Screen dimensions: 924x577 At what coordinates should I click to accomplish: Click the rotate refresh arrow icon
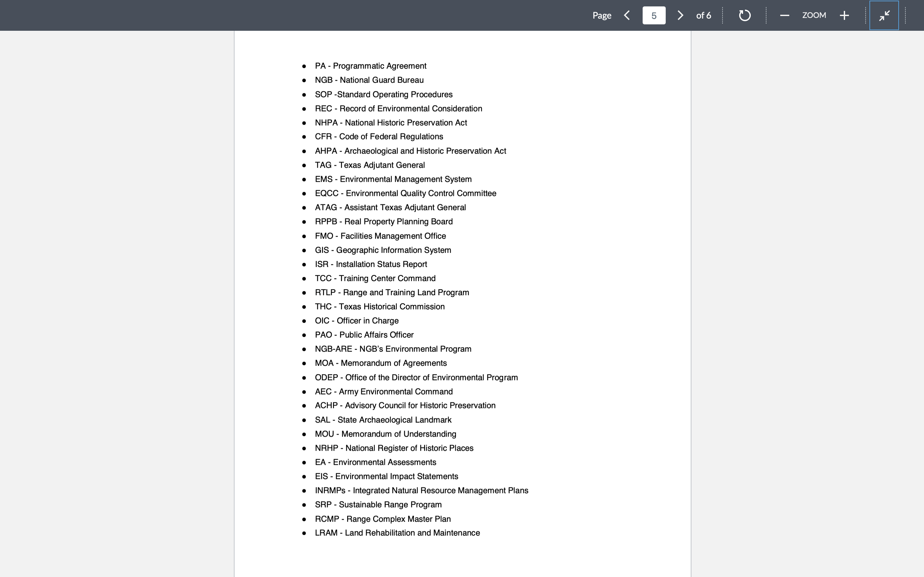(744, 15)
